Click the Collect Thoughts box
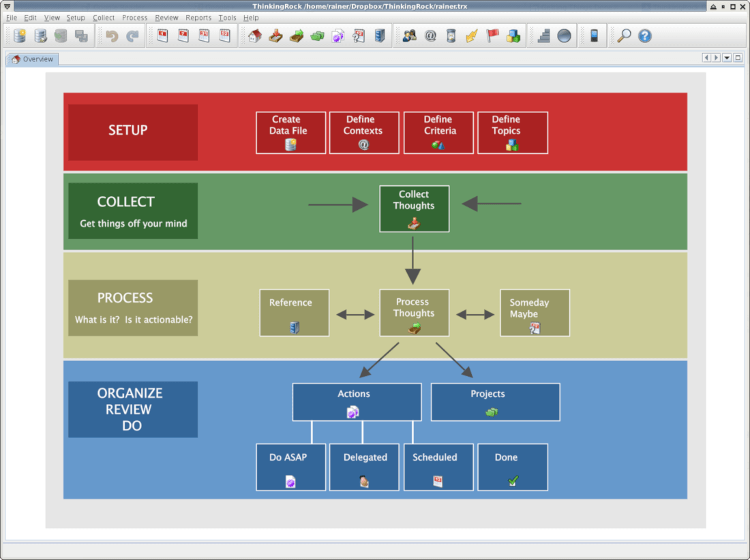The height and width of the screenshot is (560, 750). (x=415, y=208)
